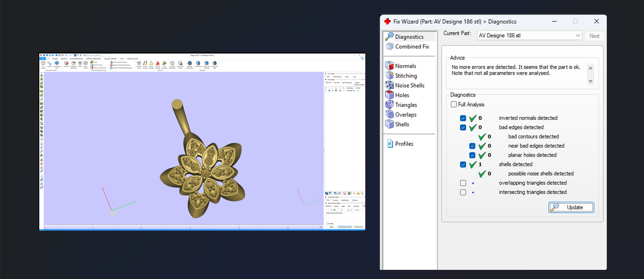Toggle planar holes detected checkbox

pyautogui.click(x=472, y=155)
